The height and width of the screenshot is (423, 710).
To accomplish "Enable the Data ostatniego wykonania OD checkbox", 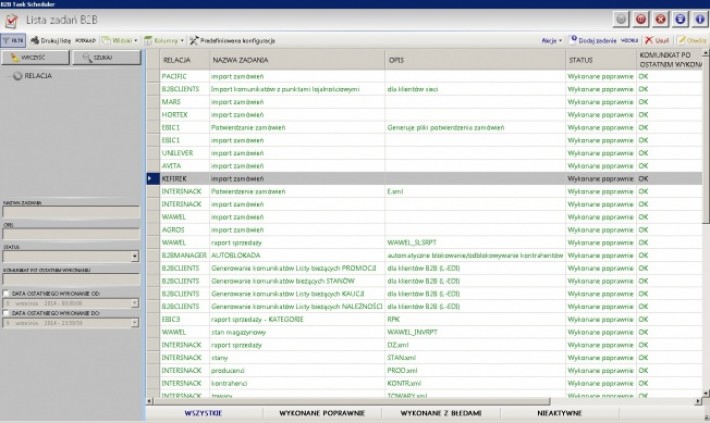I will click(5, 293).
